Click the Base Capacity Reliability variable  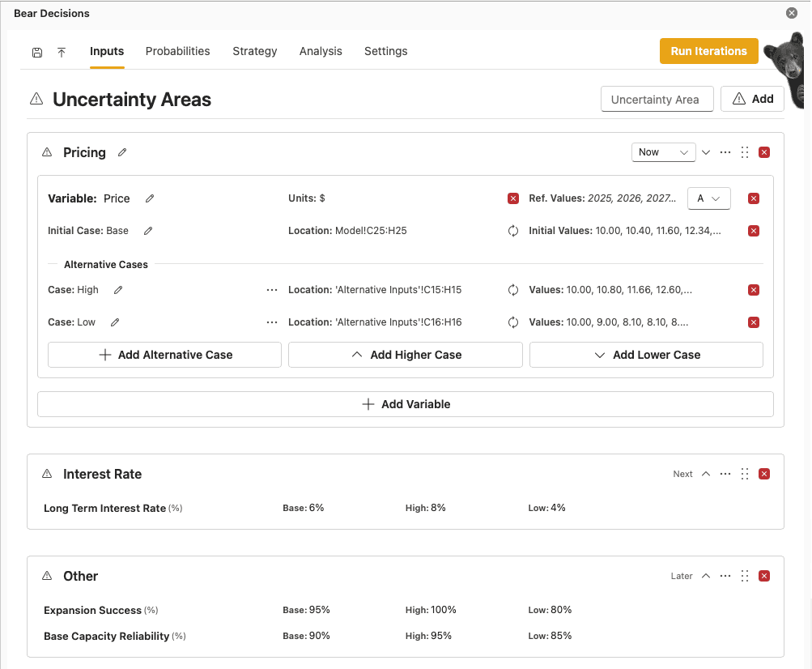point(114,637)
